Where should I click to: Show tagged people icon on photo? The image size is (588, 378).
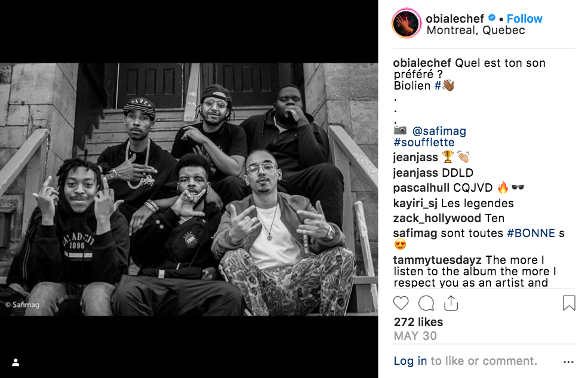coord(16,362)
